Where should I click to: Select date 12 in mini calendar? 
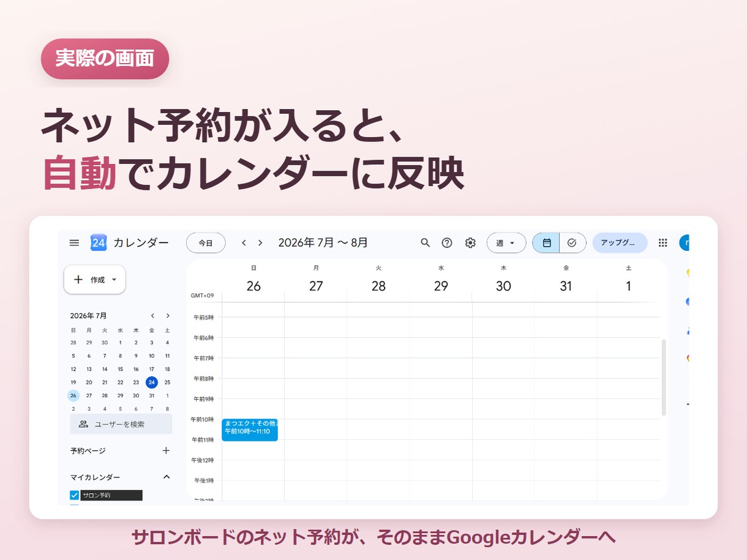click(x=73, y=369)
